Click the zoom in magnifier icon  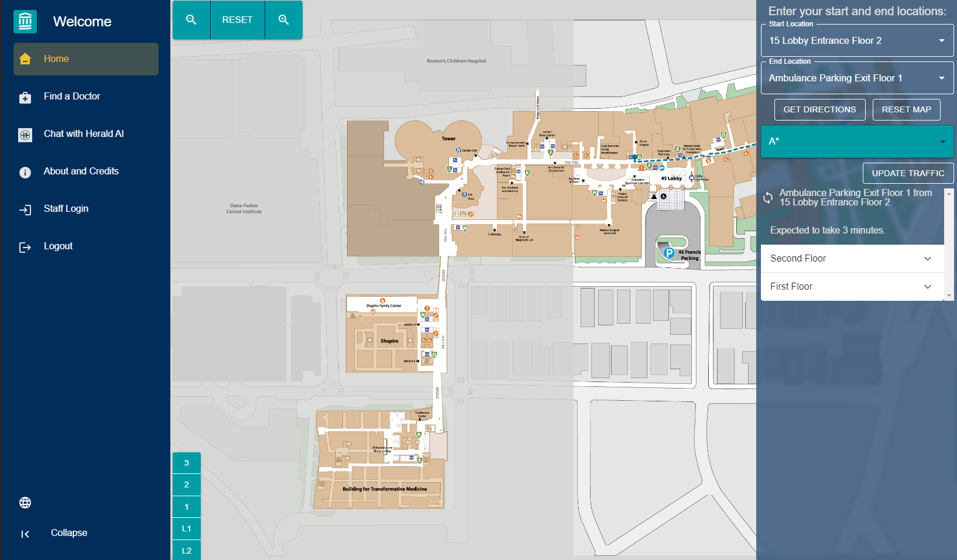tap(284, 20)
